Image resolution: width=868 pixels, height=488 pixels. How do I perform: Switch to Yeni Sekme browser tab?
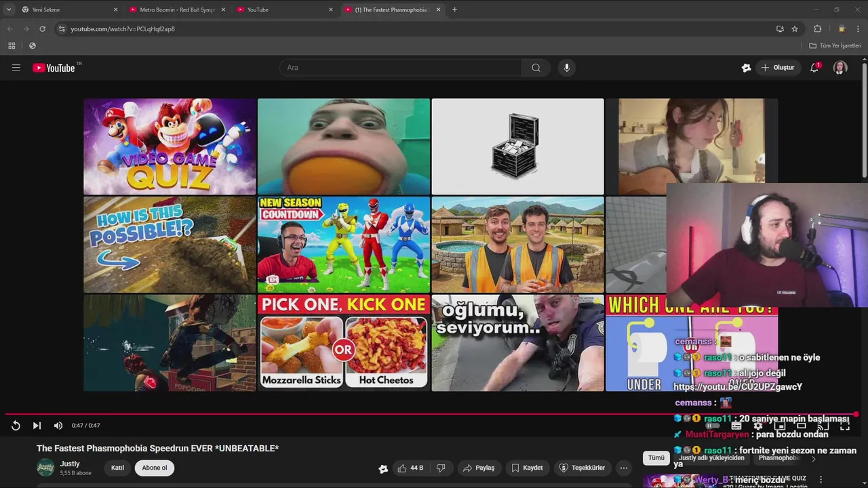(68, 9)
